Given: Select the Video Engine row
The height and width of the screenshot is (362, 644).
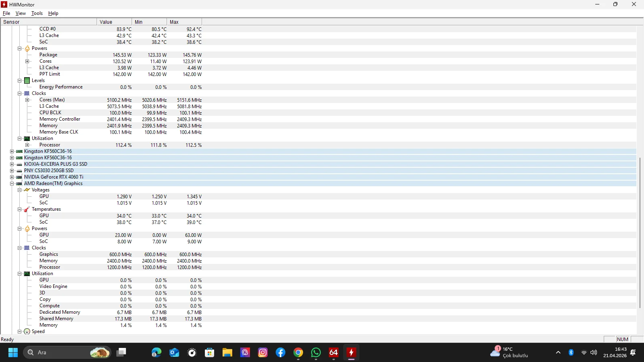Looking at the screenshot, I should coord(318,286).
